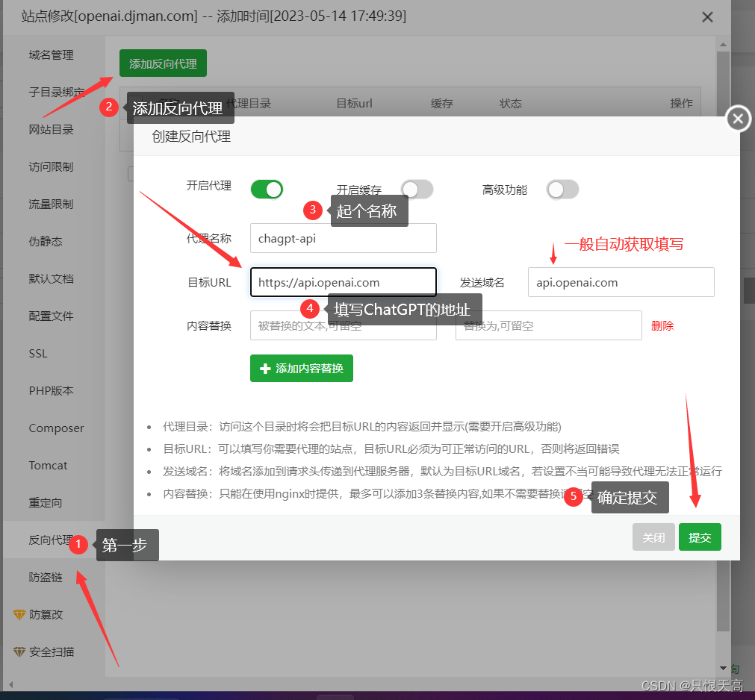The width and height of the screenshot is (755, 700).
Task: Click the green 提交 submit button
Action: (x=700, y=537)
